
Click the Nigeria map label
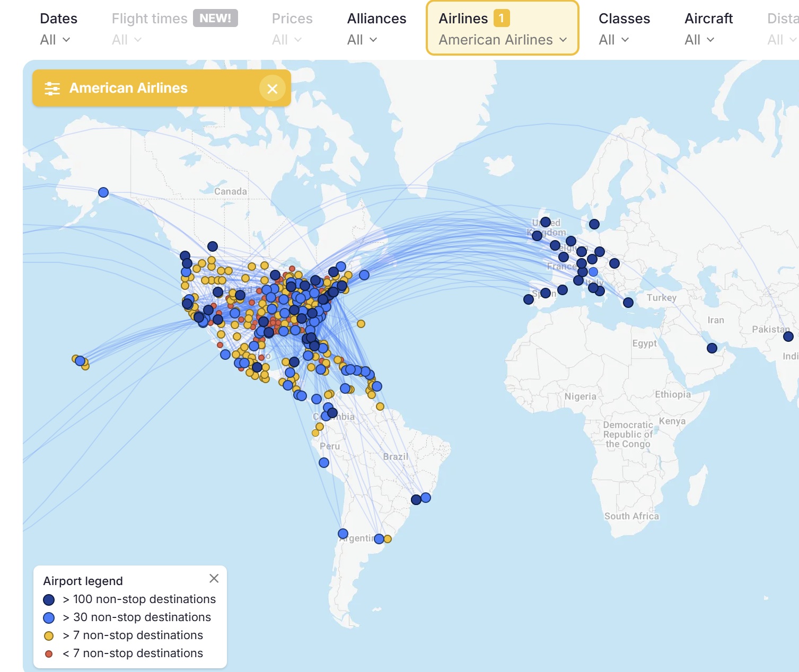pyautogui.click(x=580, y=396)
